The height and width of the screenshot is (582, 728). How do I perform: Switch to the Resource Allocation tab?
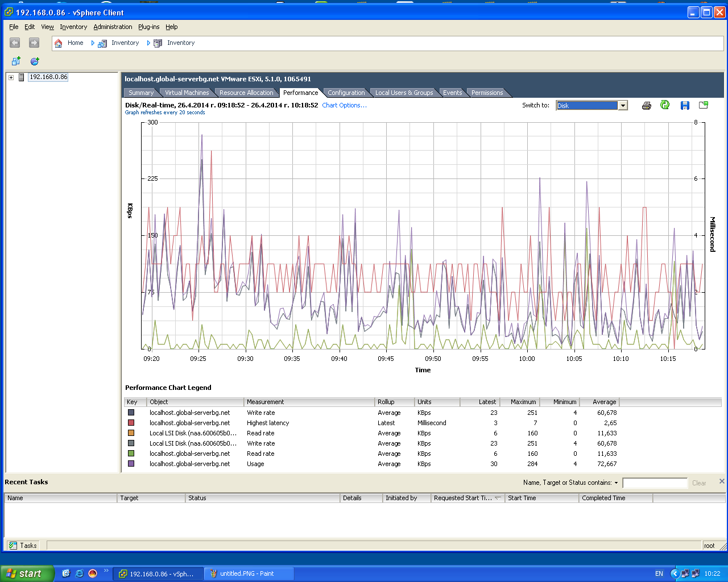coord(246,93)
